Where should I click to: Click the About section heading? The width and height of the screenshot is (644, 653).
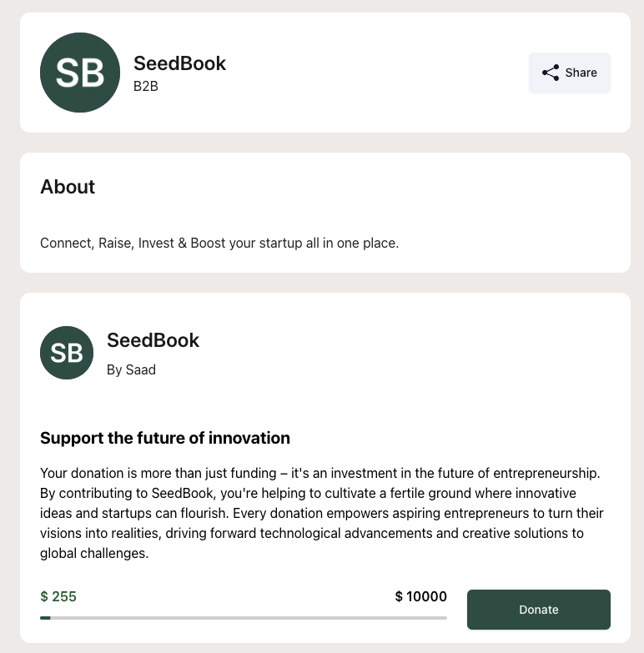[x=68, y=187]
